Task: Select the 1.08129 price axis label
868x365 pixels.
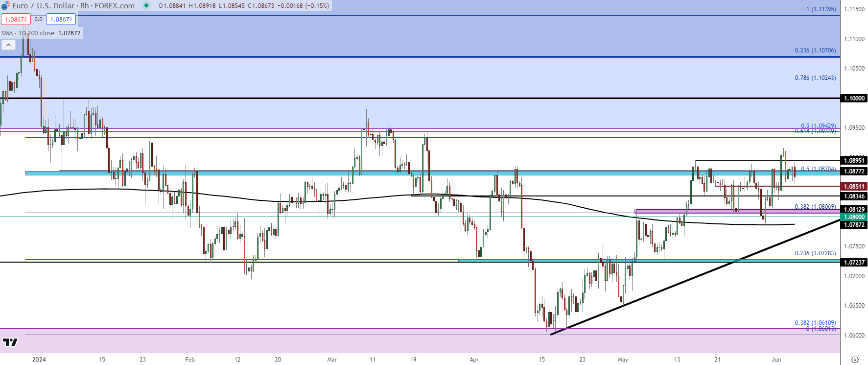Action: coord(854,210)
